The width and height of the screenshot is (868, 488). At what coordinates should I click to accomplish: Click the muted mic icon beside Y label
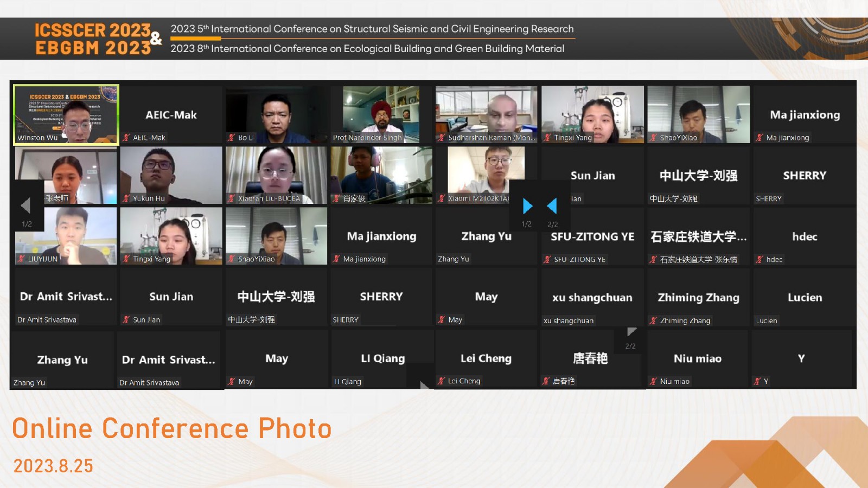[x=757, y=382]
